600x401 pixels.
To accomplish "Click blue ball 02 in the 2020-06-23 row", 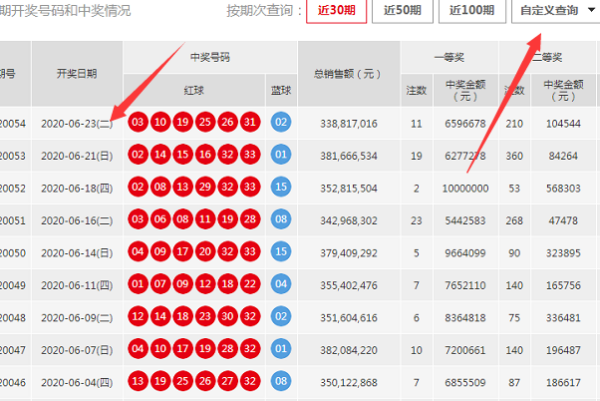I will [x=281, y=123].
